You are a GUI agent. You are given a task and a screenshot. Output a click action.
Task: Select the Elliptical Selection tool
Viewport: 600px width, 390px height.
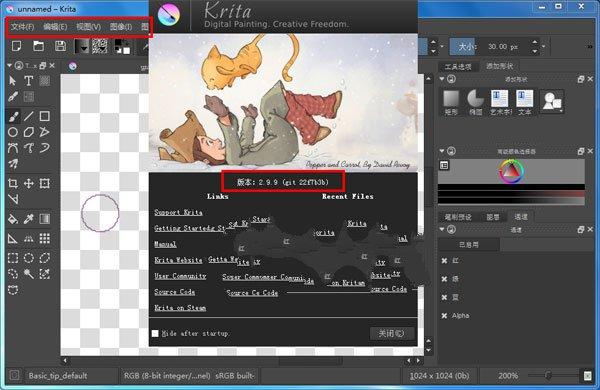coord(29,258)
